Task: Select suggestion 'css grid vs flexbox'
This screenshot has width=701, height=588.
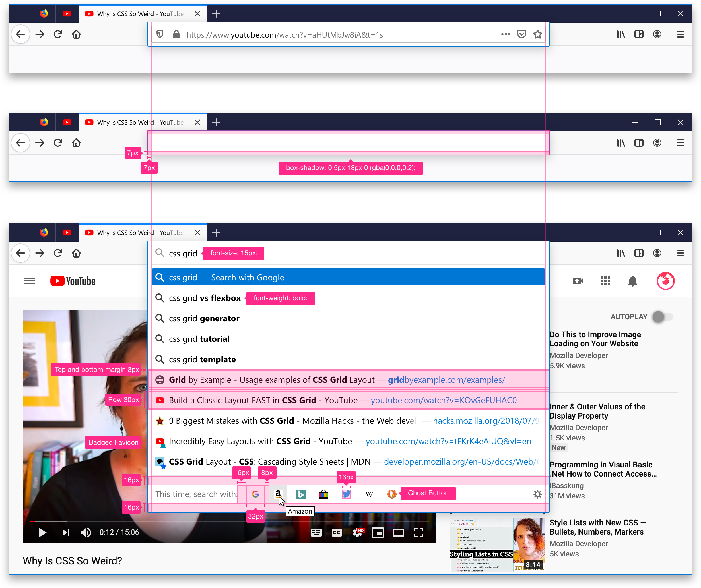Action: [349, 298]
